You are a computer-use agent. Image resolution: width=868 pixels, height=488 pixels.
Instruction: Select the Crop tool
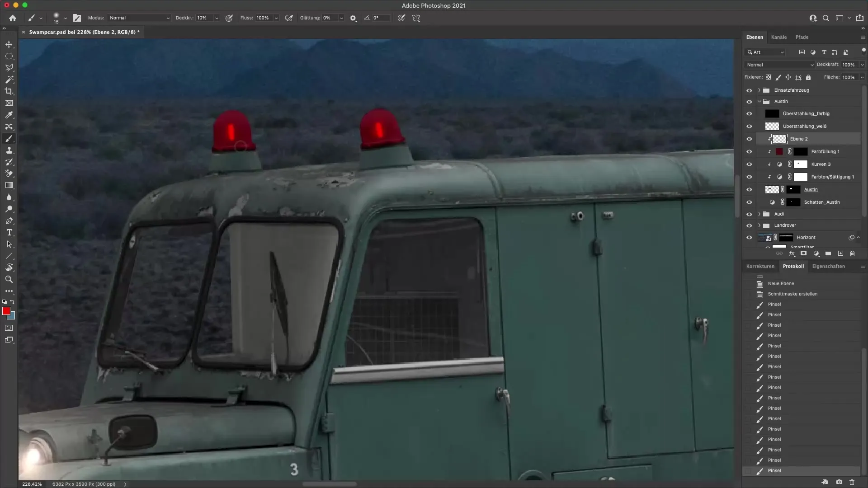9,91
